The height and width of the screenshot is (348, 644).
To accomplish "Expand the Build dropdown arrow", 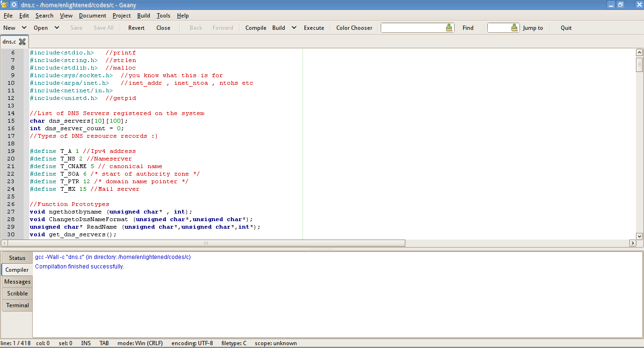I will tap(294, 28).
